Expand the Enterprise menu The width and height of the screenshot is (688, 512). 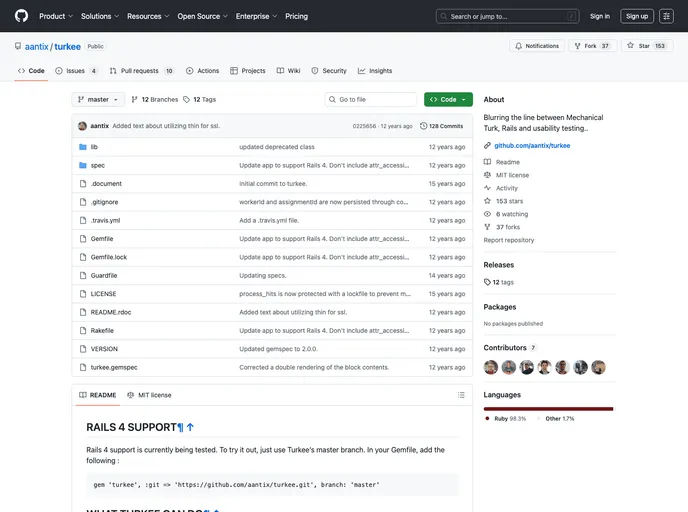(x=256, y=16)
